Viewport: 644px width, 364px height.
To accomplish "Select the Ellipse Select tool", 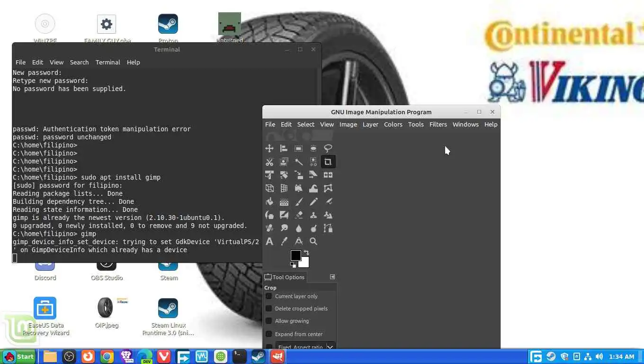I will pos(313,148).
